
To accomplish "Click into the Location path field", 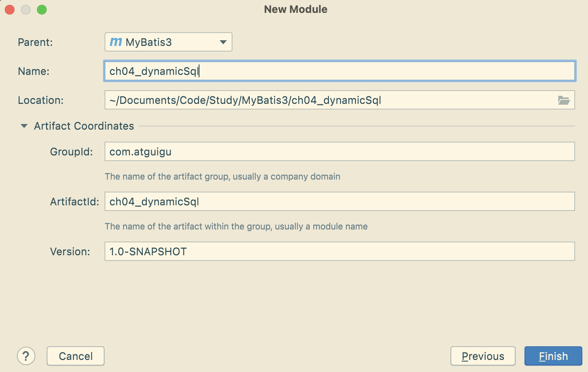I will [330, 100].
